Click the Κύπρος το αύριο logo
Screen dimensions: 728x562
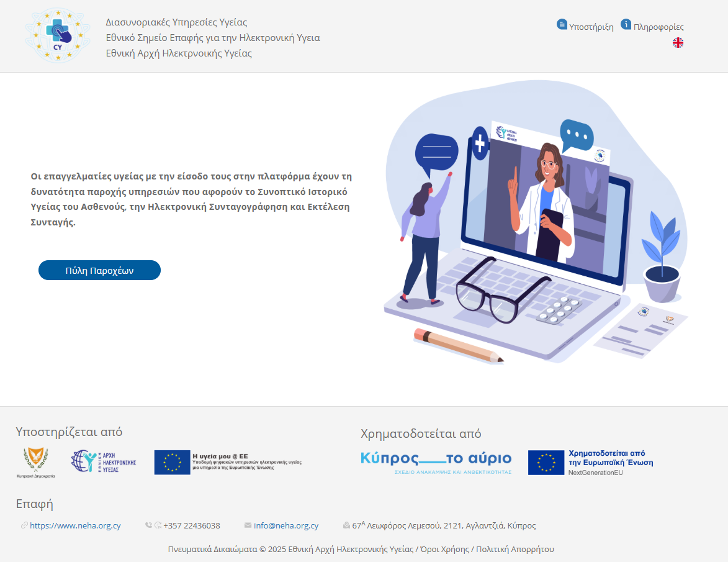coord(436,463)
